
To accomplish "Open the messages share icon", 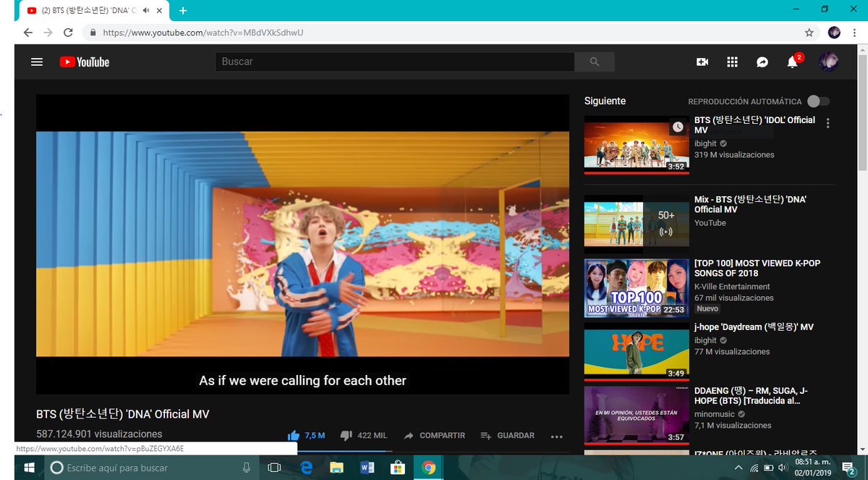I will [x=762, y=62].
